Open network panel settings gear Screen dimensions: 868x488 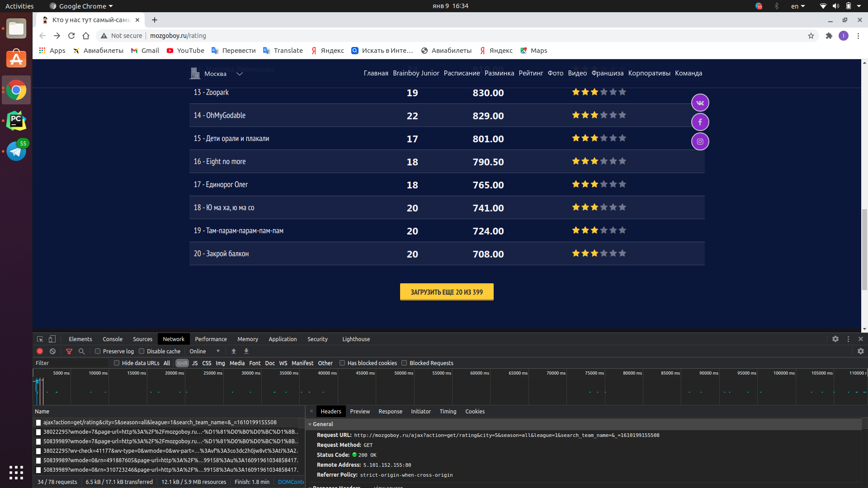point(861,351)
